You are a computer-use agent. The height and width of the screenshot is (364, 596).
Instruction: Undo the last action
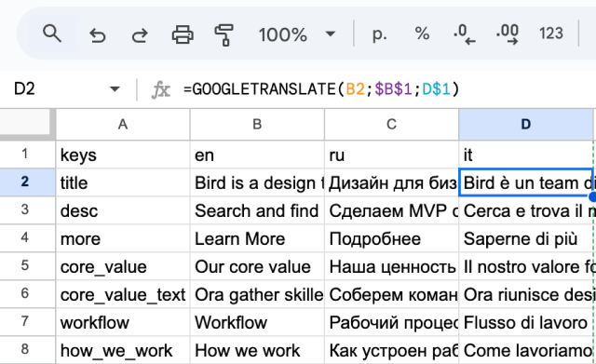(x=98, y=34)
